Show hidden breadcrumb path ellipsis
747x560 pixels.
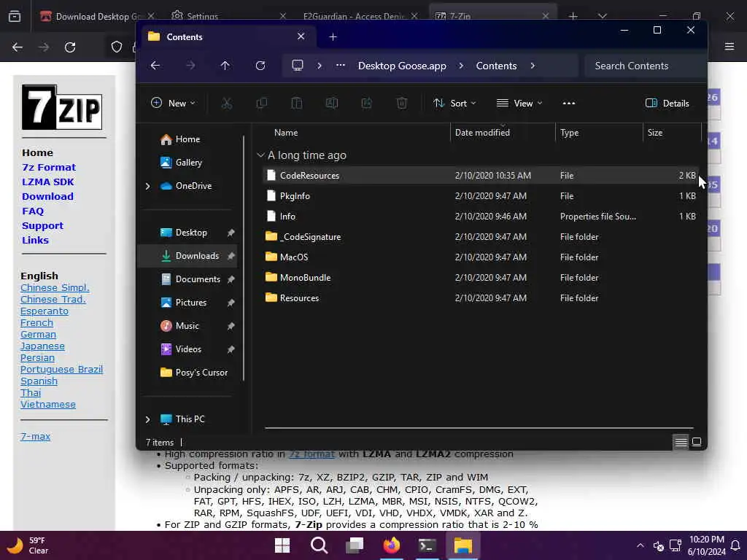(x=340, y=66)
